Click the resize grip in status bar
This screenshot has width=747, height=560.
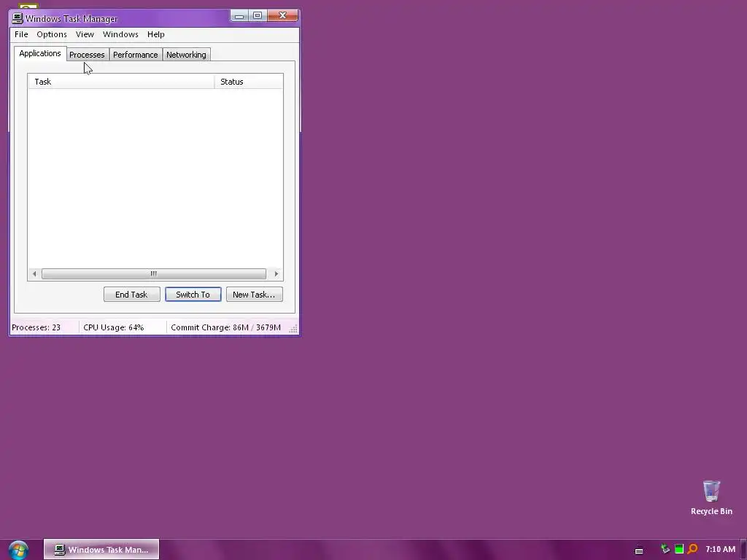293,329
